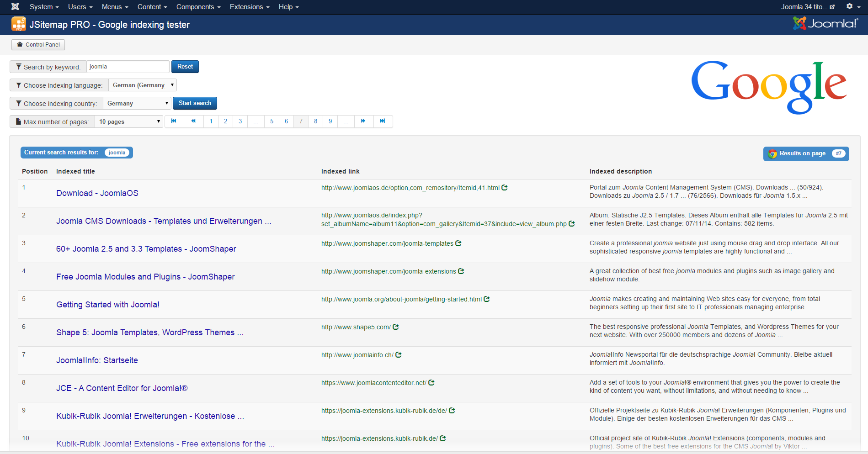868x454 pixels.
Task: Open external link icon for joomla-extensions joomshaper URL
Action: coord(461,271)
